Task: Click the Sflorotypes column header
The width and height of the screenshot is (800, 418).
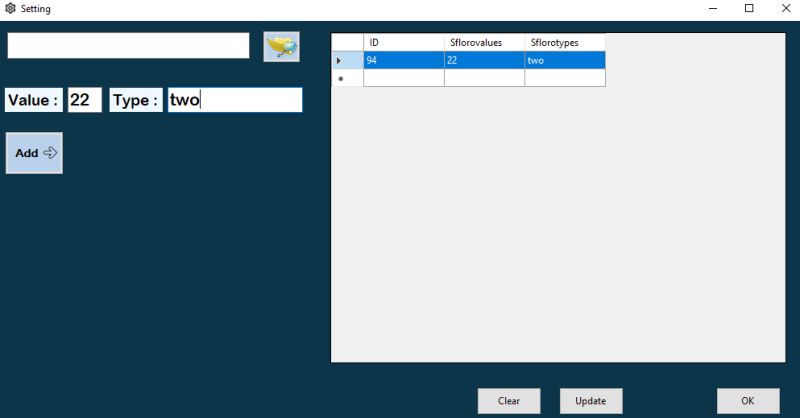Action: pyautogui.click(x=565, y=42)
